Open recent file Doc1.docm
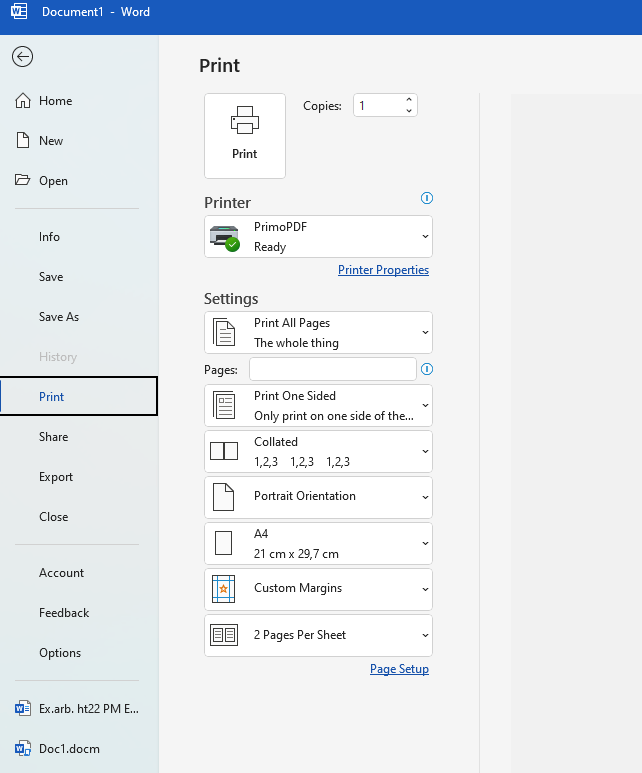The image size is (642, 773). pyautogui.click(x=79, y=748)
